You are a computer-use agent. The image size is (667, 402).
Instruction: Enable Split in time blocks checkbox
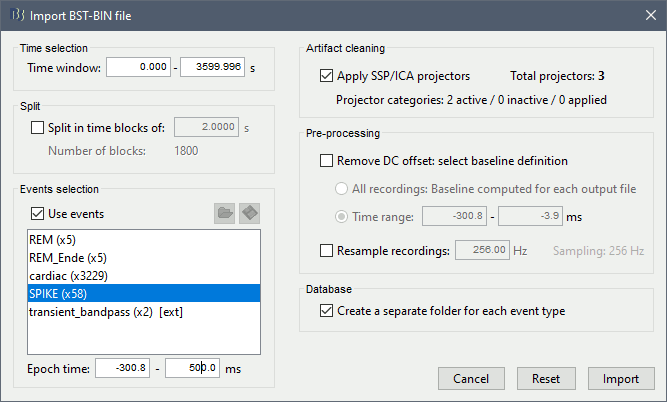[39, 127]
